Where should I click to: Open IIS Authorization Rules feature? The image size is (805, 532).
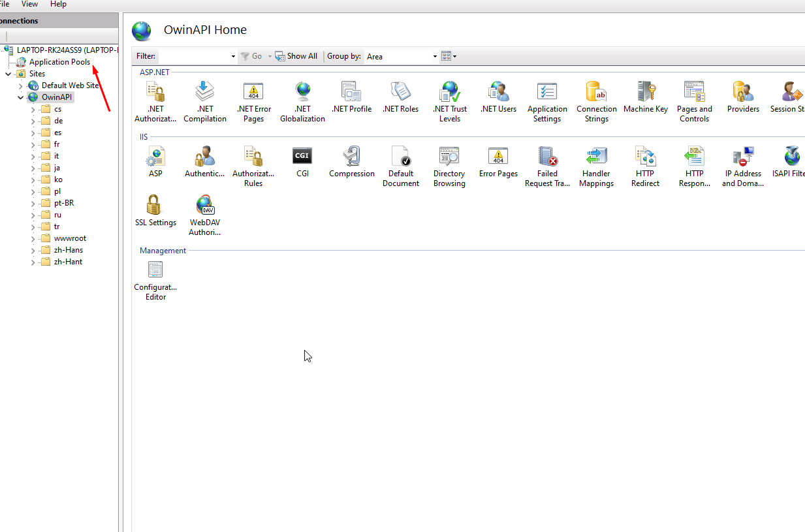[x=253, y=166]
